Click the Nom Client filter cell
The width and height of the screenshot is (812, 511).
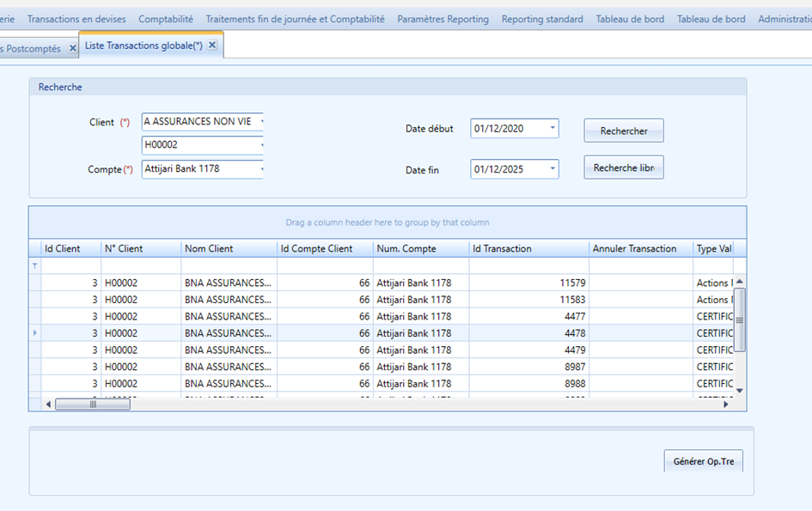click(x=229, y=265)
